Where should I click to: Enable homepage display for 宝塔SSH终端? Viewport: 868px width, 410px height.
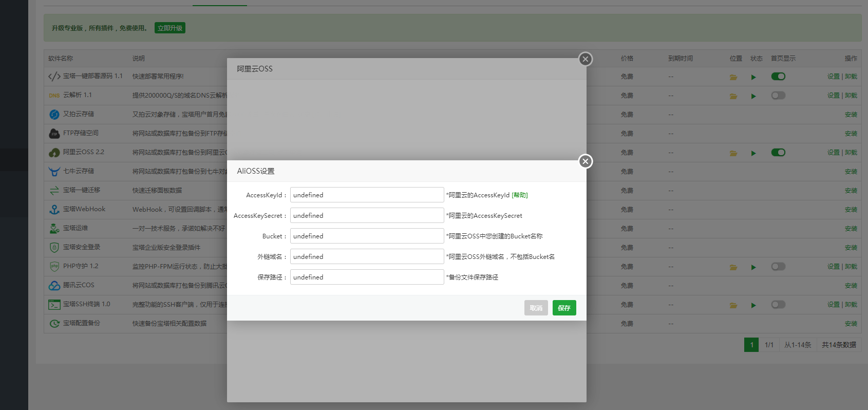click(x=778, y=305)
